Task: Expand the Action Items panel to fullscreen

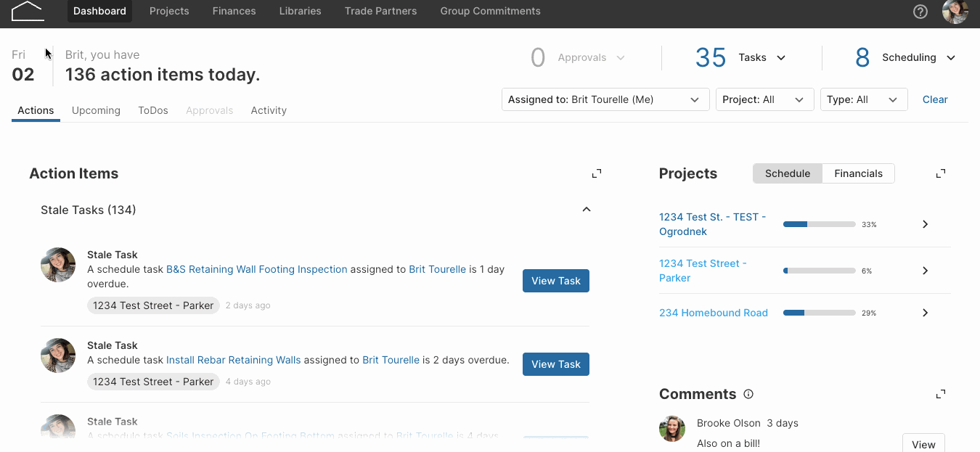Action: tap(596, 173)
